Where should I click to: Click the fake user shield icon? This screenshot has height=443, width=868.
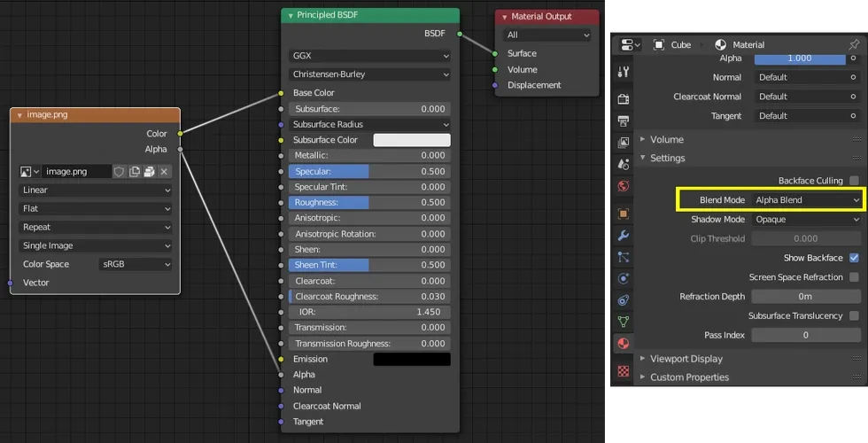pyautogui.click(x=120, y=171)
